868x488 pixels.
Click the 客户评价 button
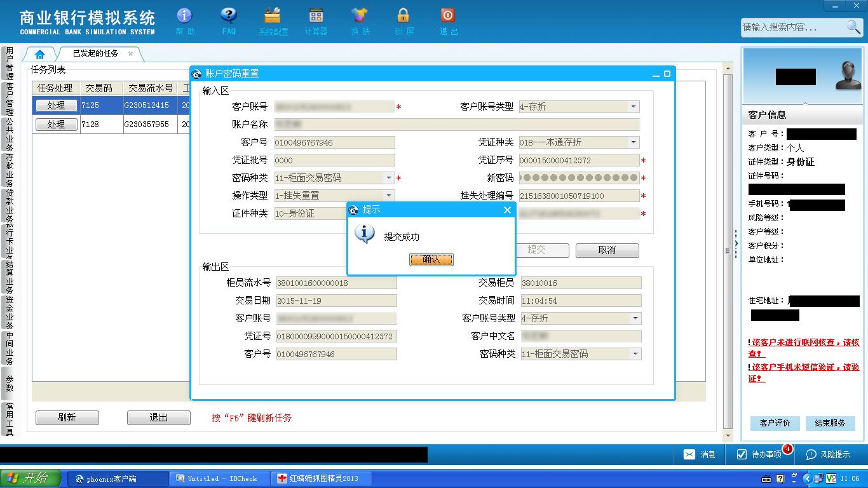click(x=775, y=423)
